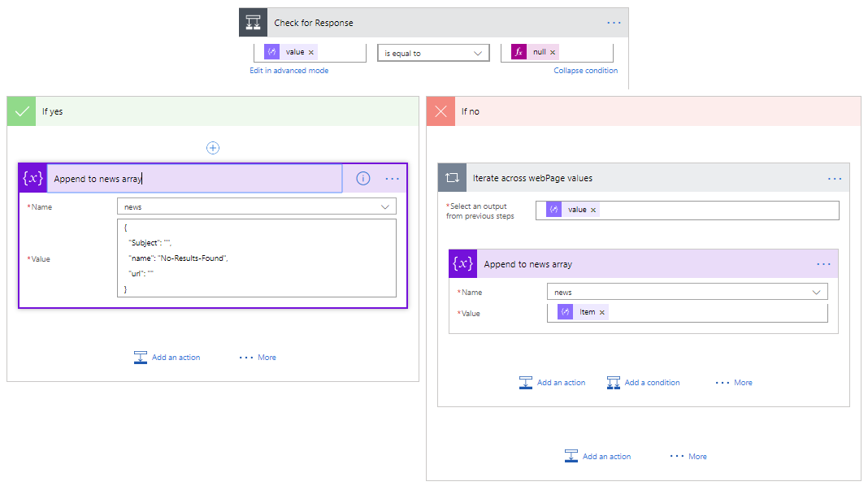Click the plus icon to insert a step

(213, 148)
